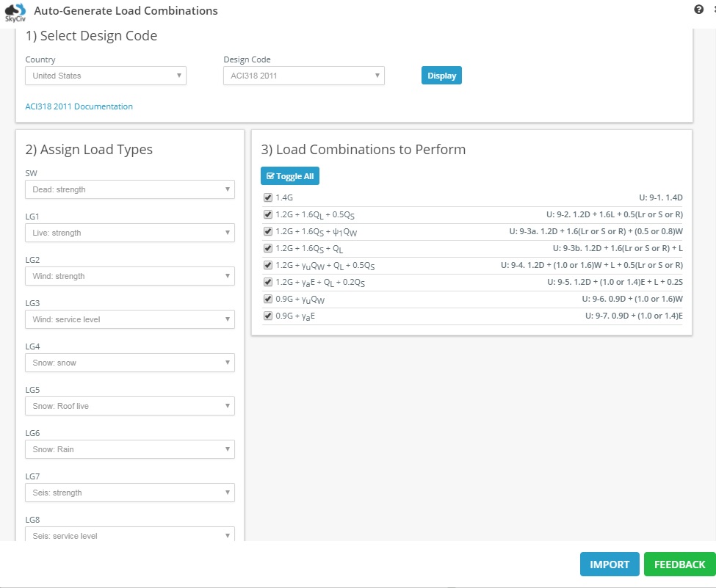Click the 1) Select Design Code heading

pyautogui.click(x=91, y=36)
